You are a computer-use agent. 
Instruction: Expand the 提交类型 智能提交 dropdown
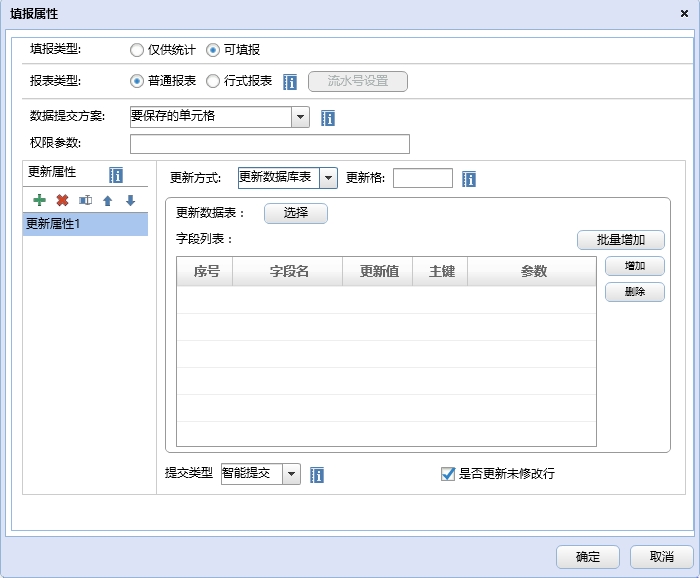pos(290,474)
